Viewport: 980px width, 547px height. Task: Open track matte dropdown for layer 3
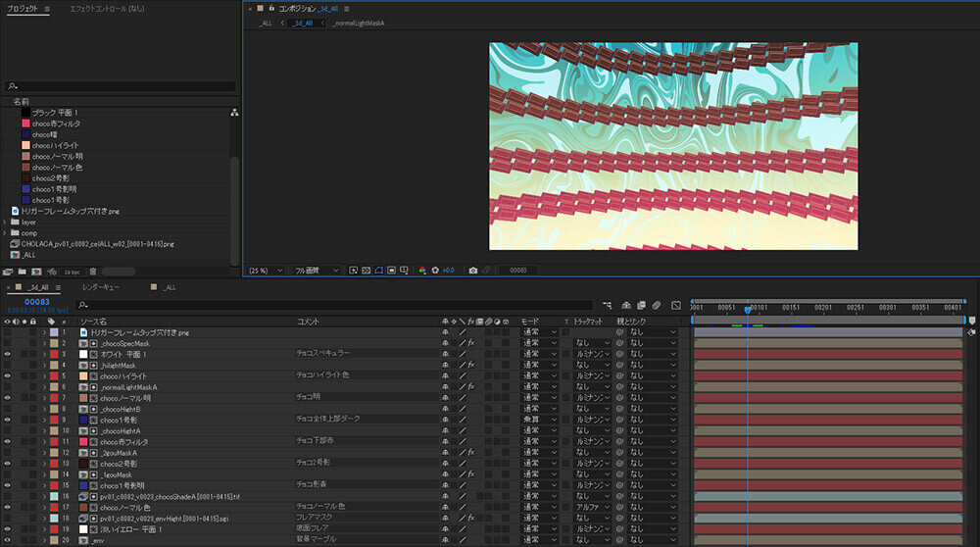(592, 354)
